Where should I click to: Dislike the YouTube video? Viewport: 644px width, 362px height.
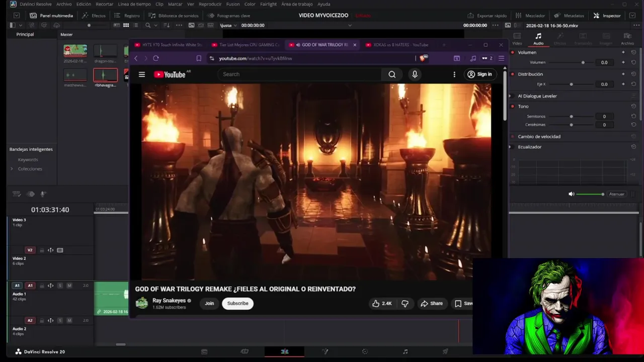tap(405, 303)
